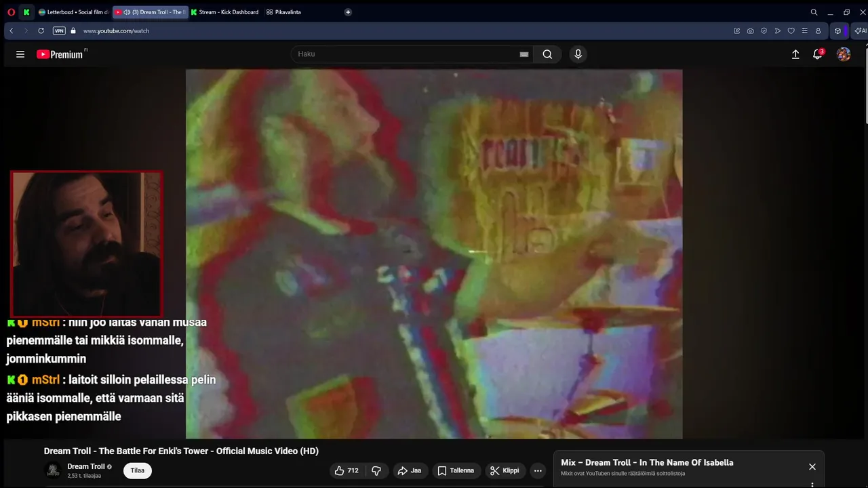View site security lock info
This screenshot has height=488, width=868.
[73, 30]
